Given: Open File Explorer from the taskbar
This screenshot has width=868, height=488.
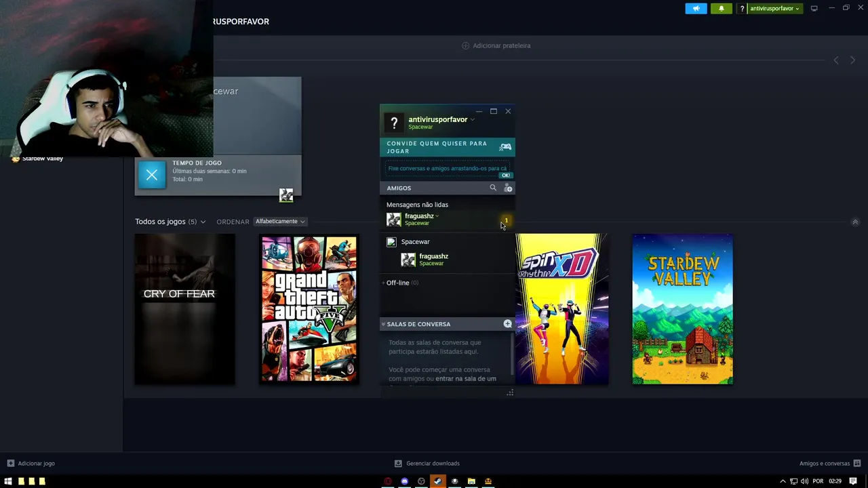Looking at the screenshot, I should click(471, 481).
